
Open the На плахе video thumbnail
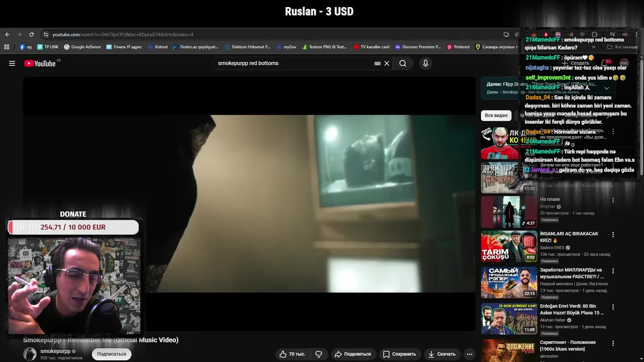[x=509, y=212]
